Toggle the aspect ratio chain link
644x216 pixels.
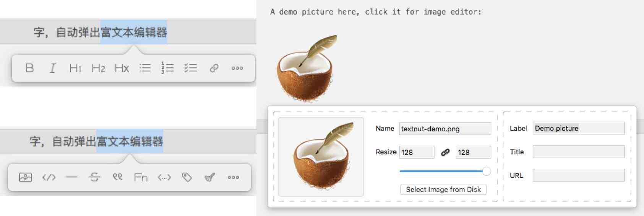445,152
